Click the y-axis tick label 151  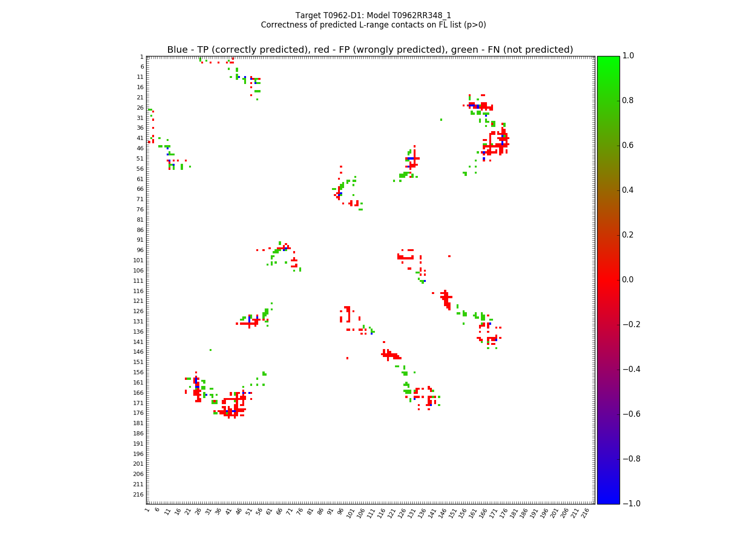click(x=138, y=362)
